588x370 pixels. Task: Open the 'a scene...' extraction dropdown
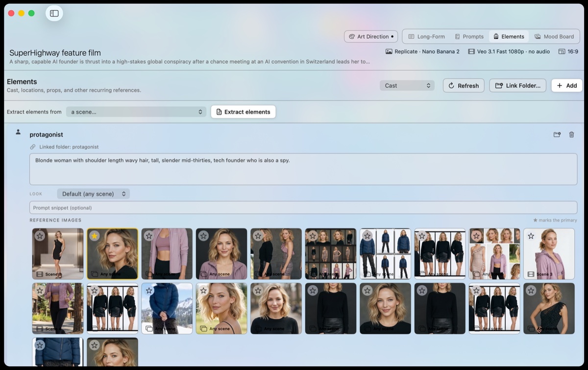[136, 112]
